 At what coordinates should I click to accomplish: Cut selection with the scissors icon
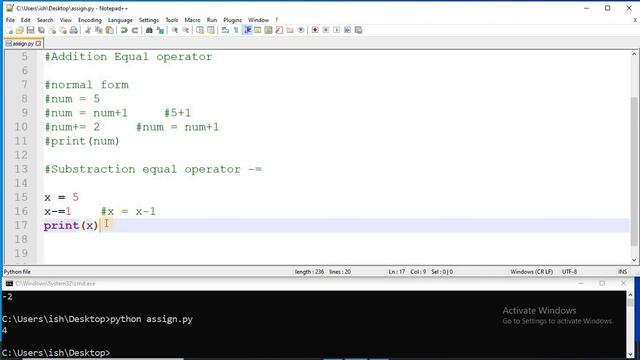tap(88, 30)
